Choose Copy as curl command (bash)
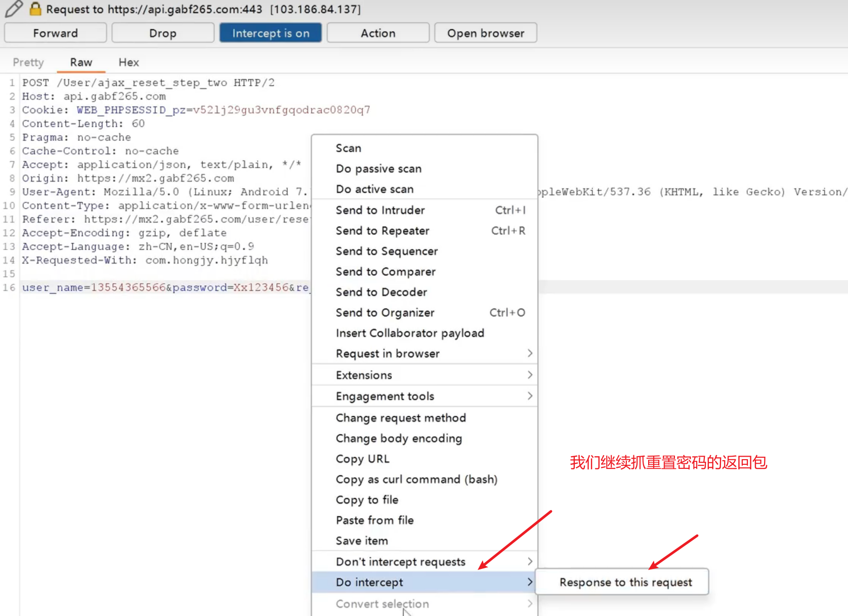The height and width of the screenshot is (616, 848). pos(416,479)
